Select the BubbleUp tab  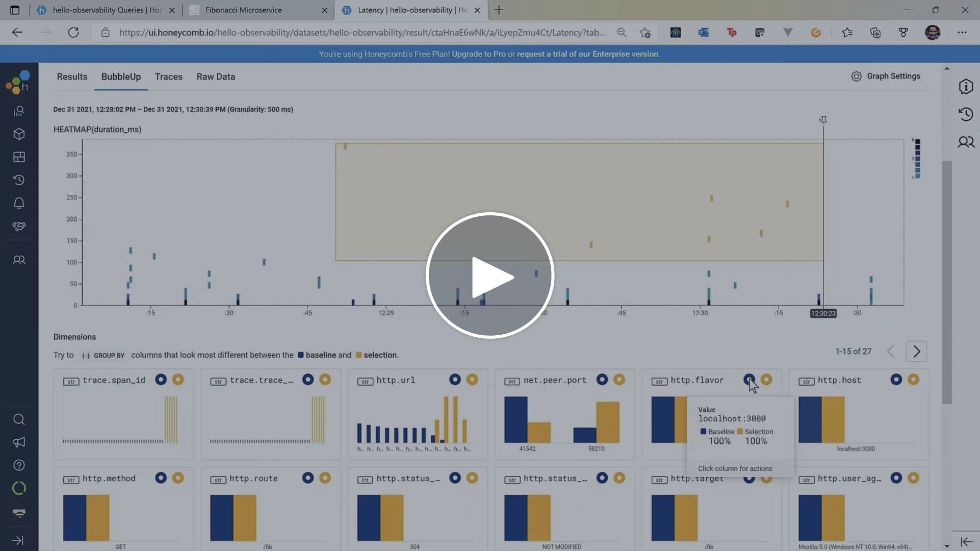[121, 77]
